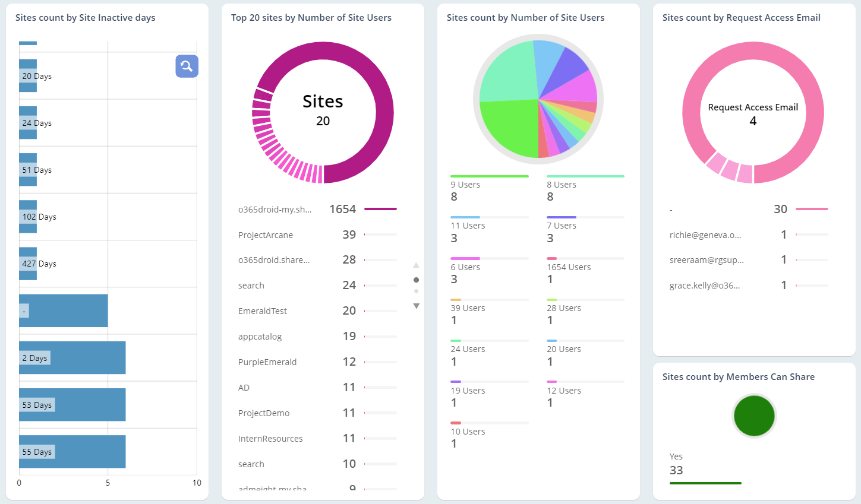Click the 427 Days bar in Site Inactive days chart
The width and height of the screenshot is (861, 504).
coord(24,264)
